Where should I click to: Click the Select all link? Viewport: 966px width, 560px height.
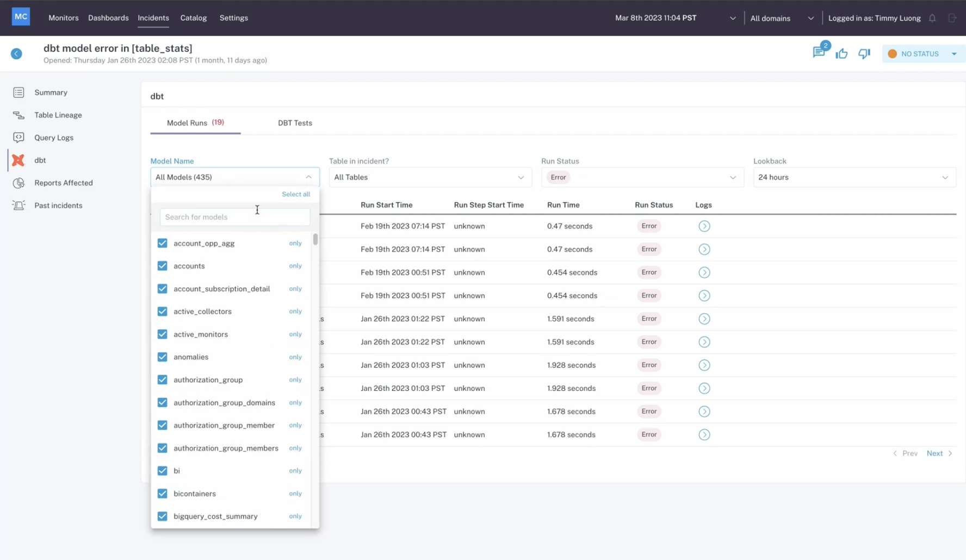point(296,194)
